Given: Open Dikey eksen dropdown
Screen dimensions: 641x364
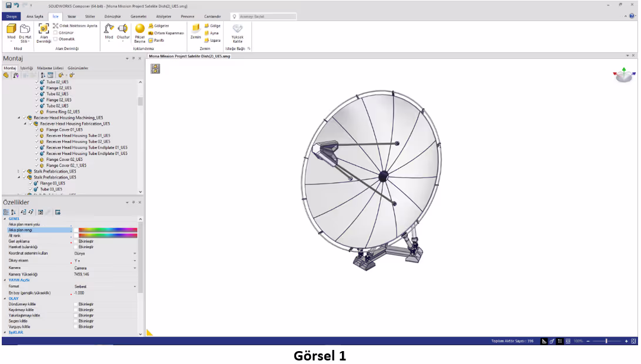Looking at the screenshot, I should pos(135,261).
